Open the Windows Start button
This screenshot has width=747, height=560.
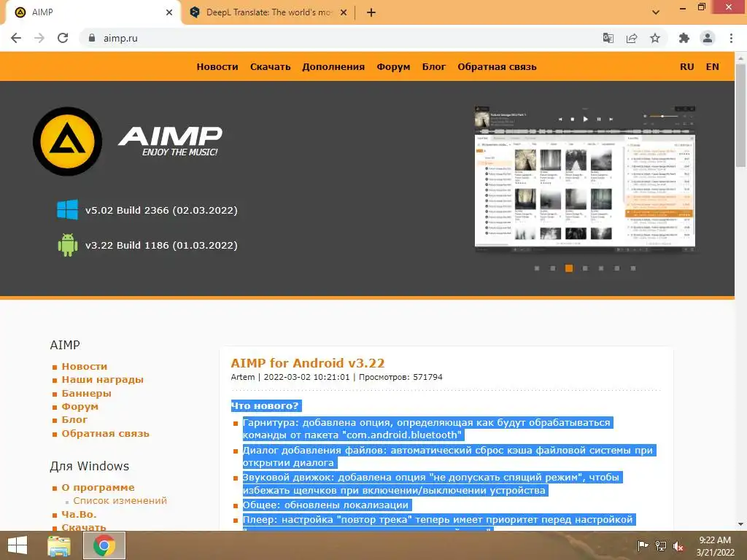point(18,545)
